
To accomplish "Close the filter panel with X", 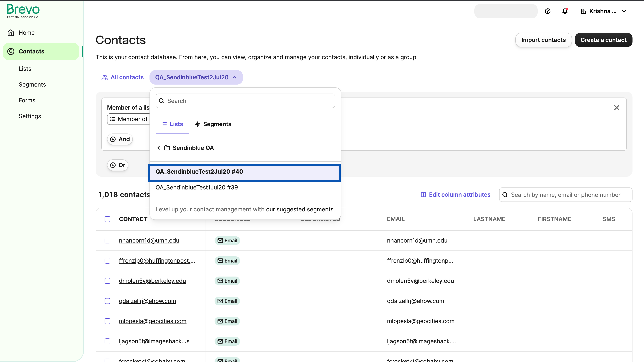I will tap(617, 108).
